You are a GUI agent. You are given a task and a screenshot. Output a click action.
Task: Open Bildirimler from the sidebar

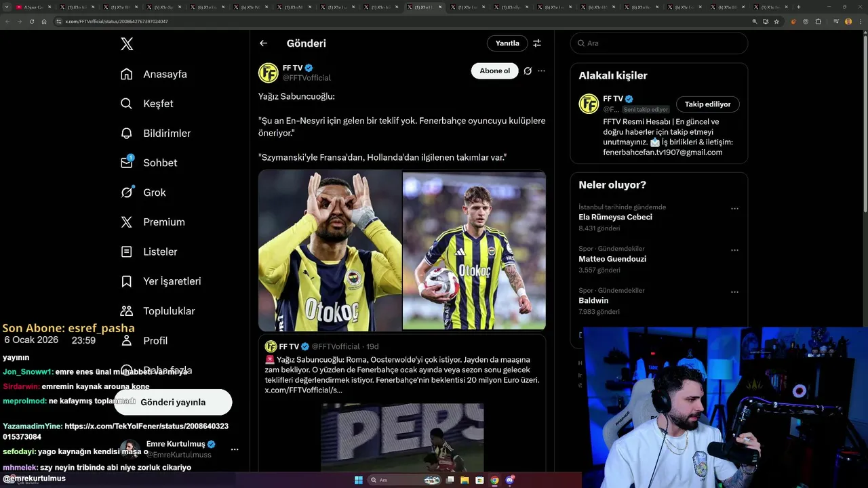coord(155,134)
